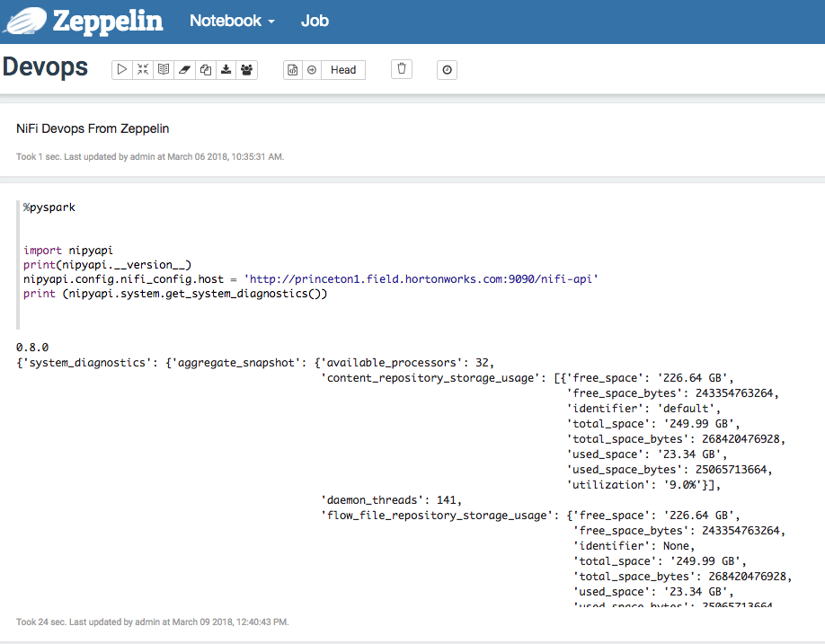
Task: Revert note to selected revision
Action: [312, 69]
